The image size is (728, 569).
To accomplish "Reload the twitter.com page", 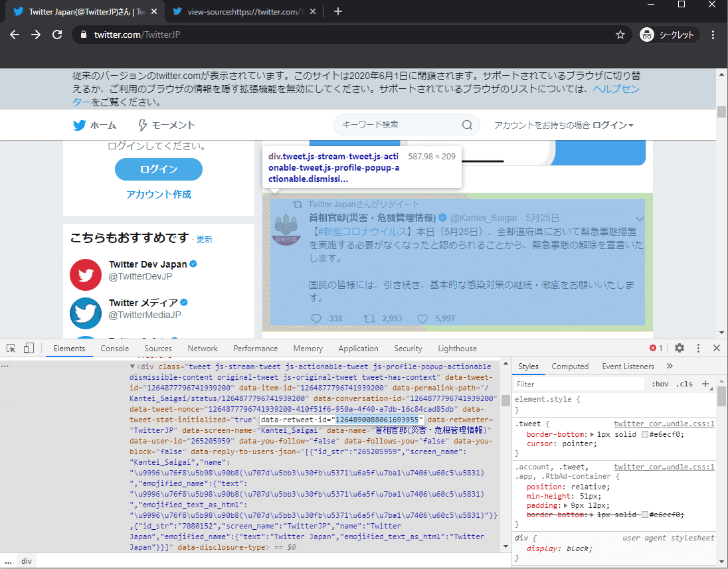I will pos(57,35).
